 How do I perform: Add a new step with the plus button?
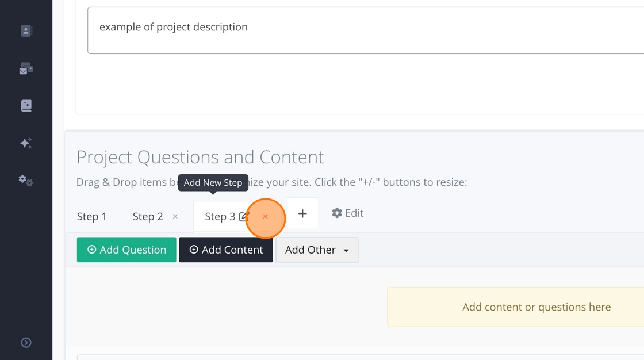point(302,213)
